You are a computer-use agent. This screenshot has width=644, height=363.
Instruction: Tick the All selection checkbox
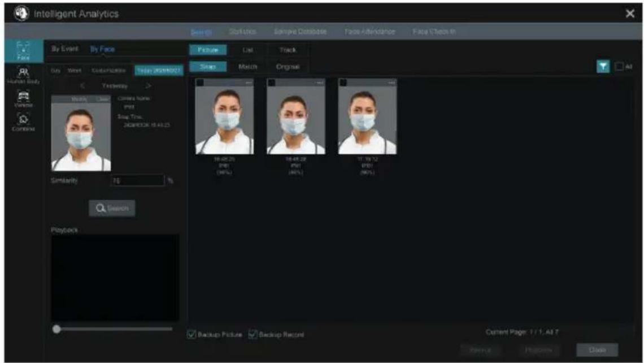(x=619, y=66)
